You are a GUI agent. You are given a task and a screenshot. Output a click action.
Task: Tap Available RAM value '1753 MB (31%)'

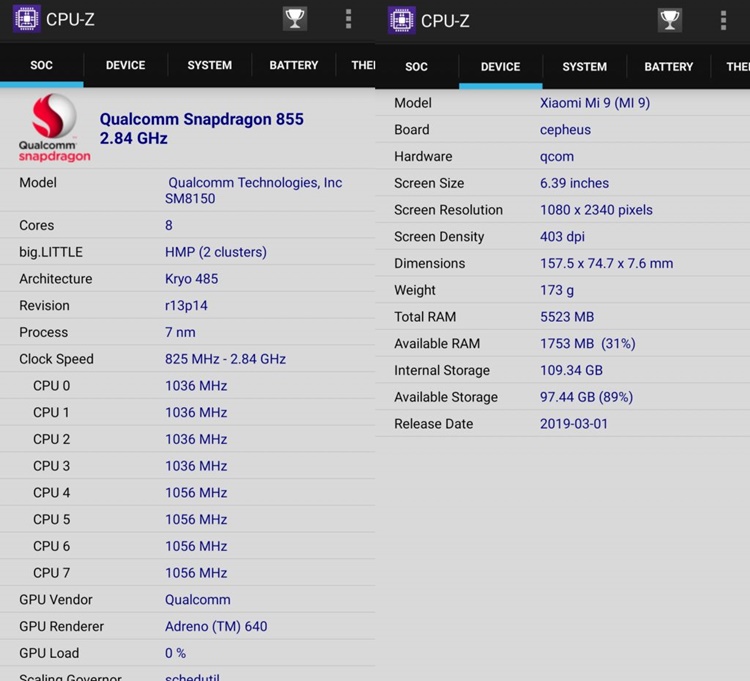pyautogui.click(x=587, y=344)
